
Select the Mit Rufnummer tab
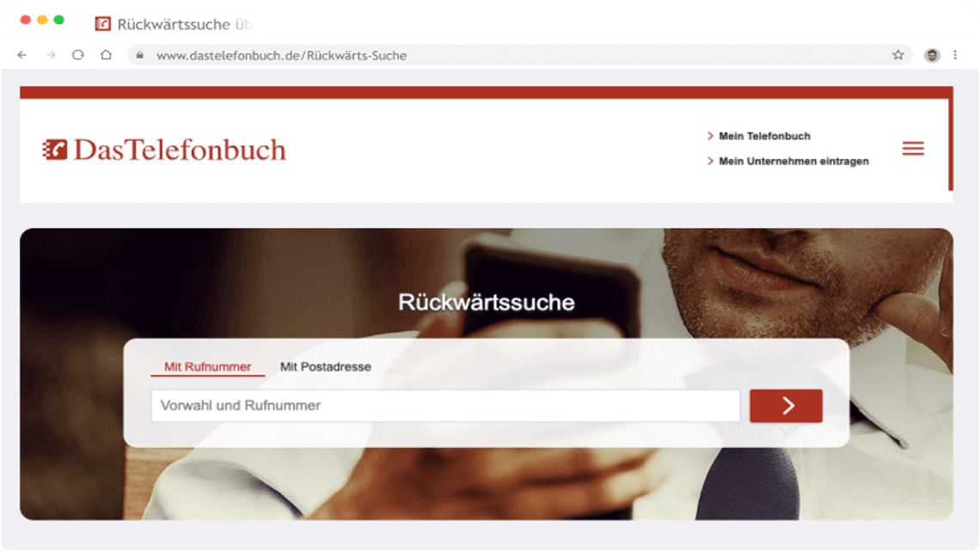[x=207, y=367]
